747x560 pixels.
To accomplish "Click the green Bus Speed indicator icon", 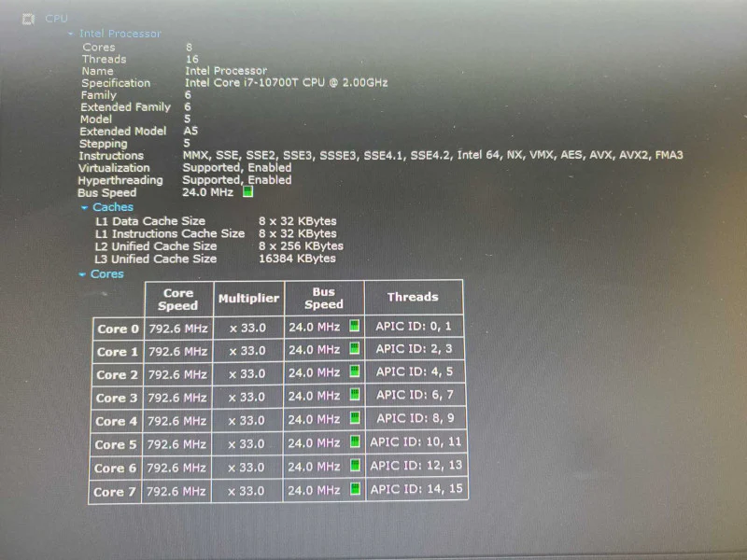I will pos(247,192).
